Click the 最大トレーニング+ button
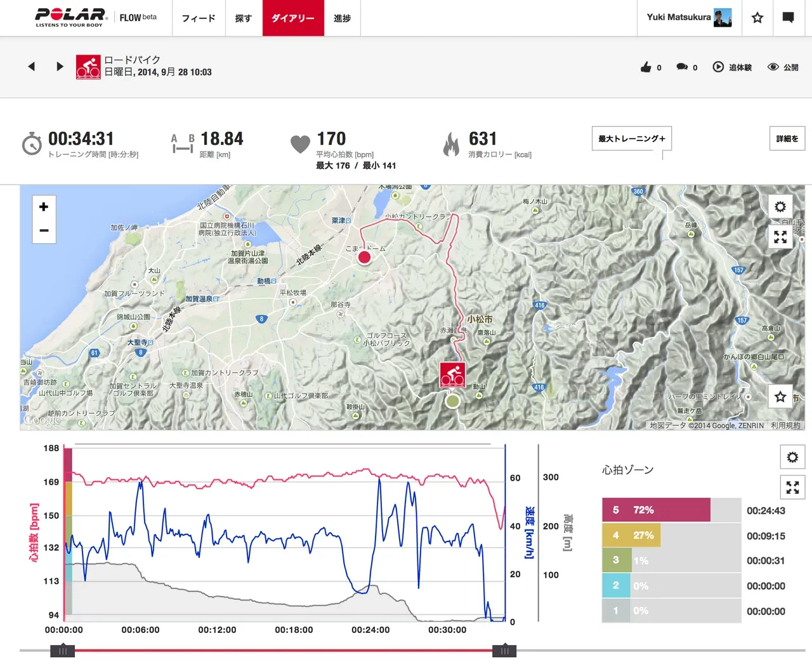 [631, 138]
